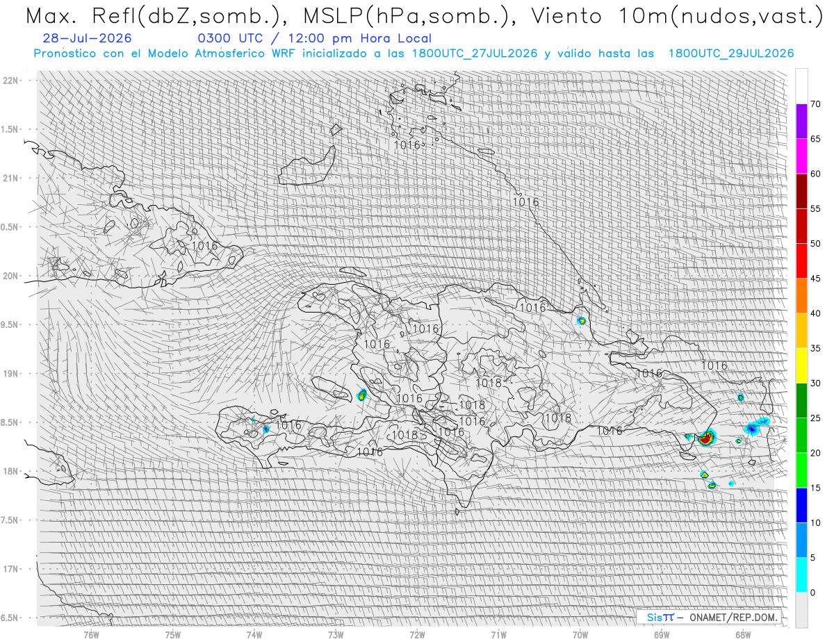Click the '17N' latitude label
Viewport: 834px width, 644px height.
(11, 570)
